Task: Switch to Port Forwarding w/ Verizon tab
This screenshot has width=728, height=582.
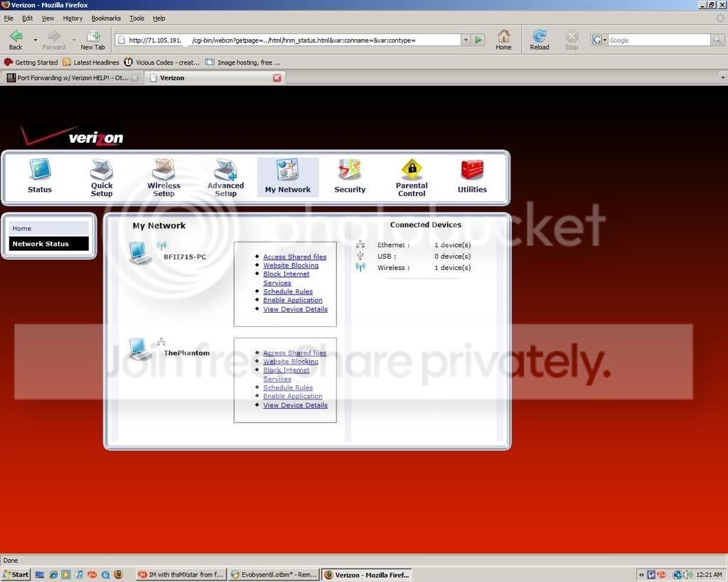Action: [73, 78]
